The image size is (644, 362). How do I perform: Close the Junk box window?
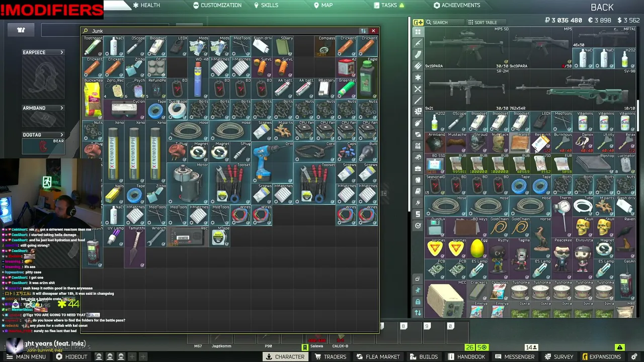tap(373, 31)
